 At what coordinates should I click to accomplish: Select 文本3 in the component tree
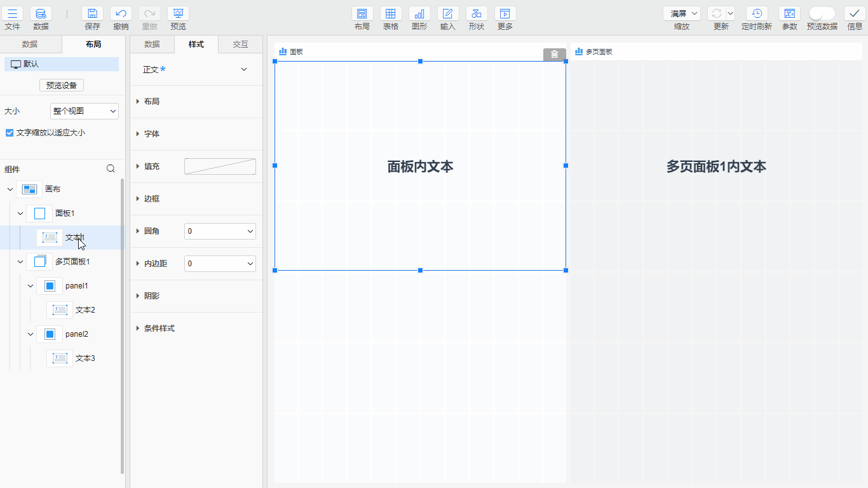[x=85, y=358]
